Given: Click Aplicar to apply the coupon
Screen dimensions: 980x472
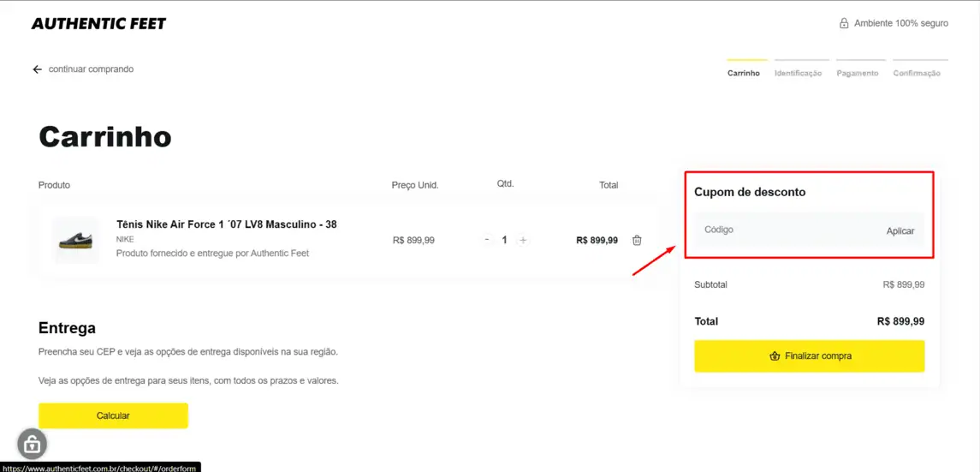Looking at the screenshot, I should click(x=900, y=230).
